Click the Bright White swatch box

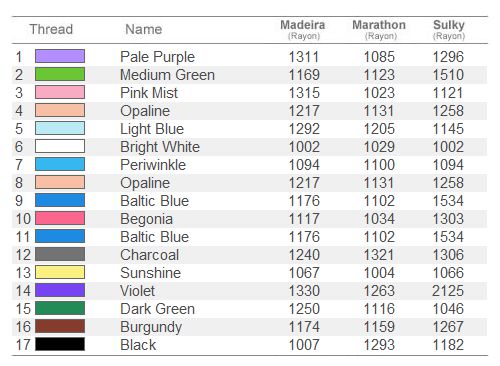60,146
